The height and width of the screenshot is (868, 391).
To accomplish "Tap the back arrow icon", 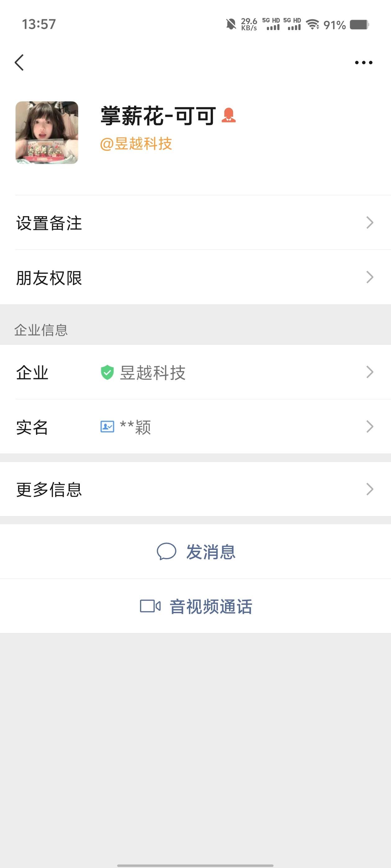I will pos(19,62).
